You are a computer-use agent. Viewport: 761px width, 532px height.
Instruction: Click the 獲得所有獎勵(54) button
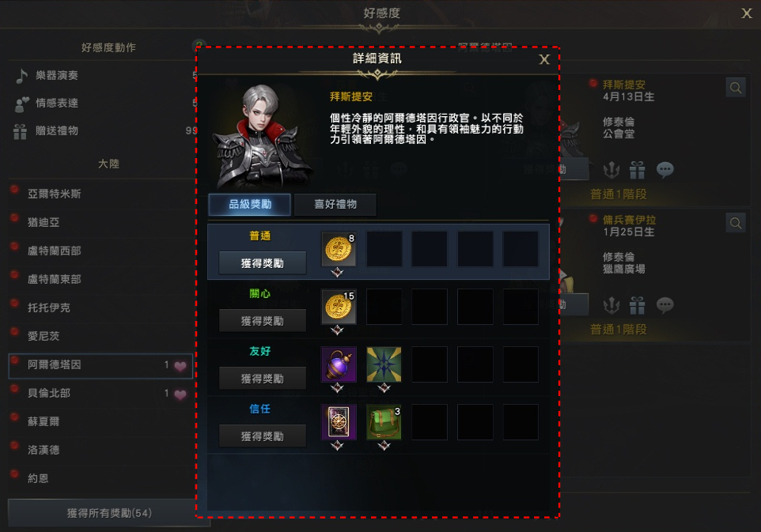coord(109,512)
